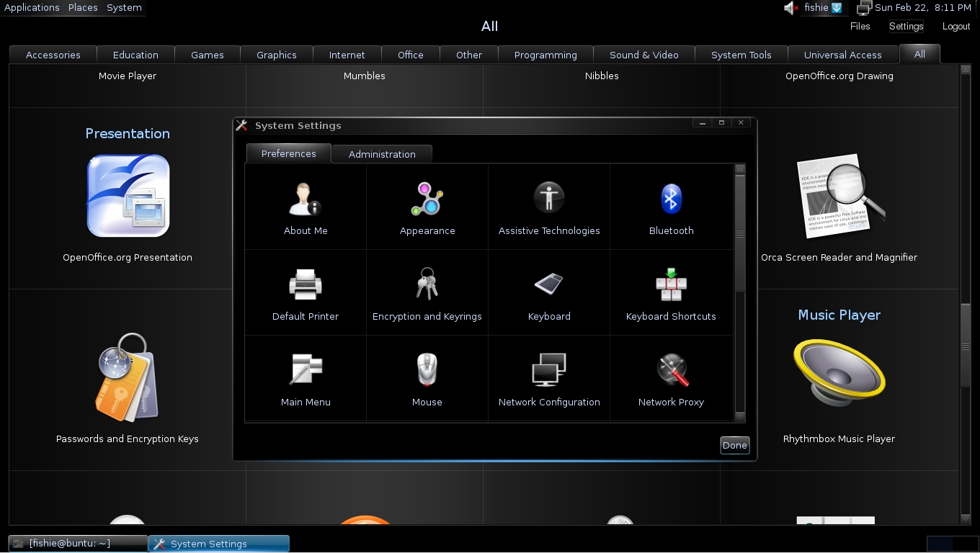Image resolution: width=980 pixels, height=553 pixels.
Task: Open Default Printer settings
Action: click(x=306, y=285)
